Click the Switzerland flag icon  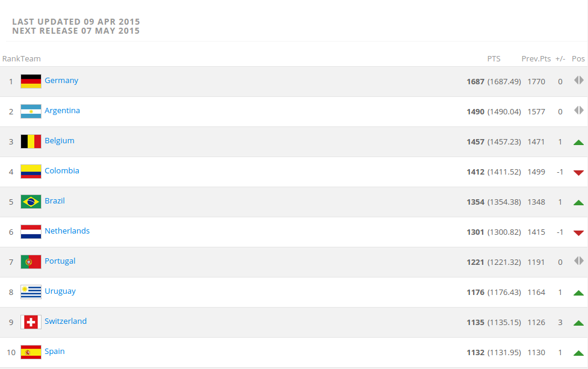pos(31,322)
